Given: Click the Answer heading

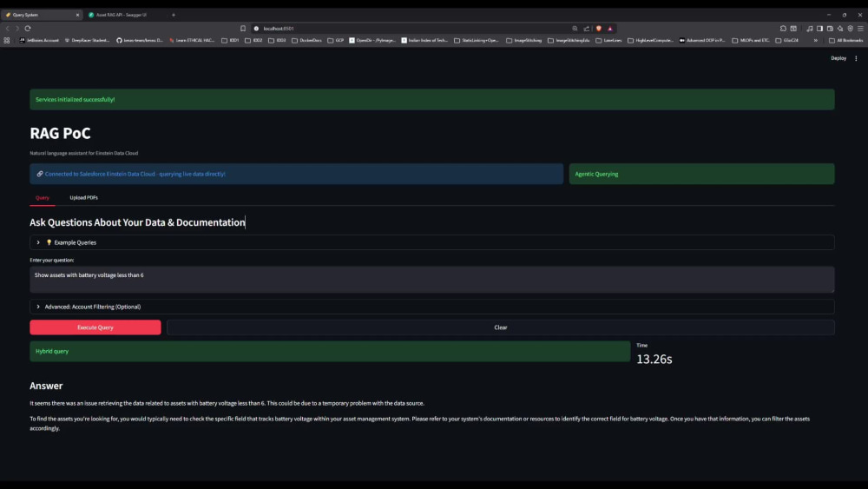Looking at the screenshot, I should pos(46,386).
